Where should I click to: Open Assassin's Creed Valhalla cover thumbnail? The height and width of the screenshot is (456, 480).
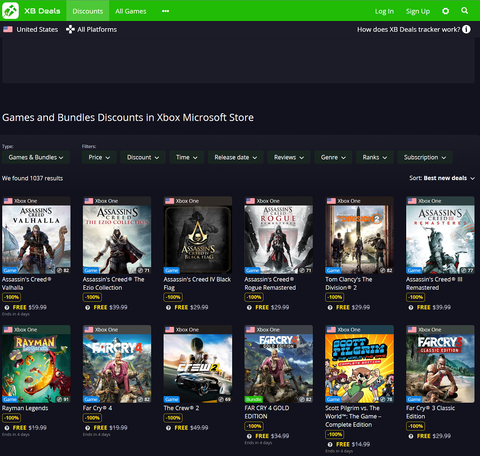pos(36,239)
